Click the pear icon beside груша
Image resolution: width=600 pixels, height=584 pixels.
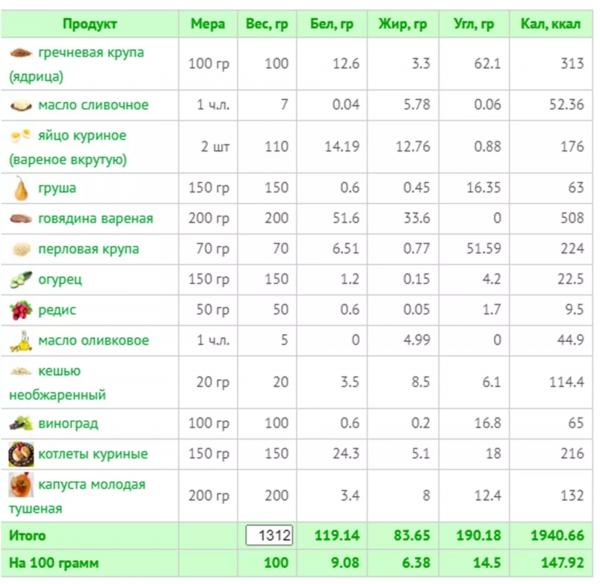[21, 188]
